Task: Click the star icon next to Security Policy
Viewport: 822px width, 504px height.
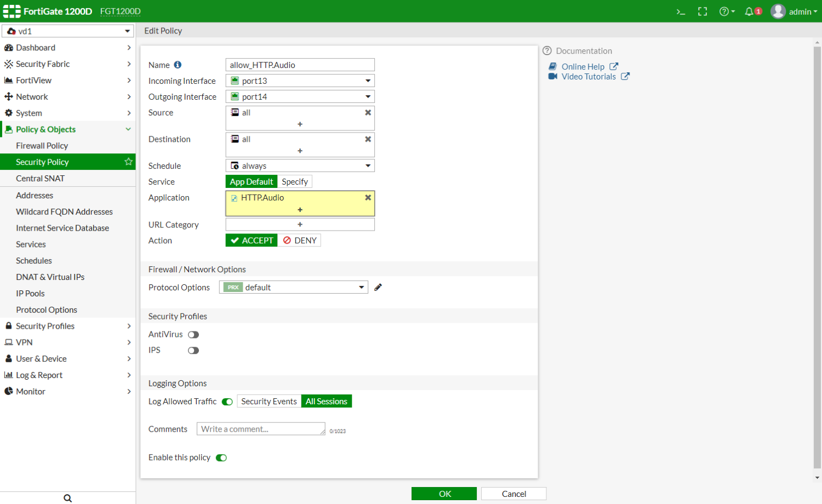Action: coord(128,162)
